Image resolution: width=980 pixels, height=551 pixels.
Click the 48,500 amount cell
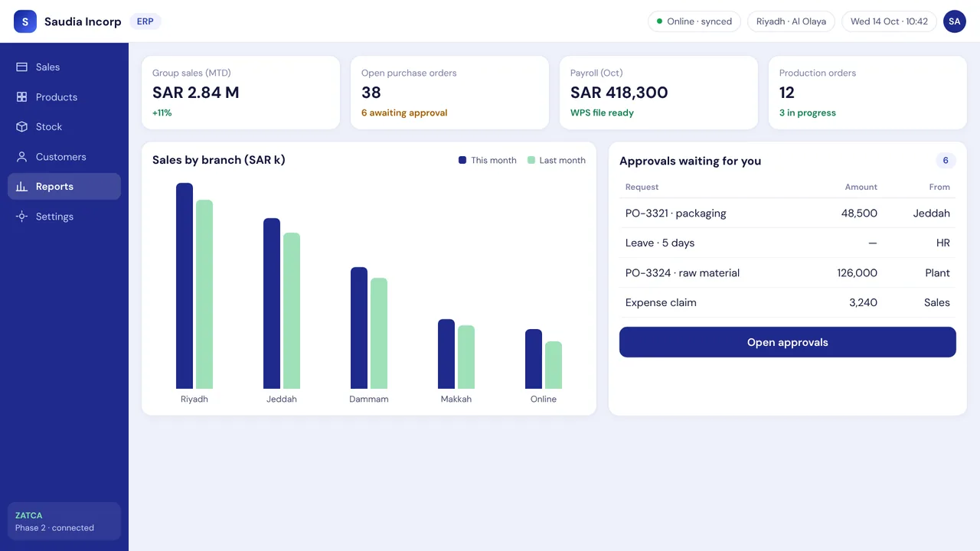859,214
